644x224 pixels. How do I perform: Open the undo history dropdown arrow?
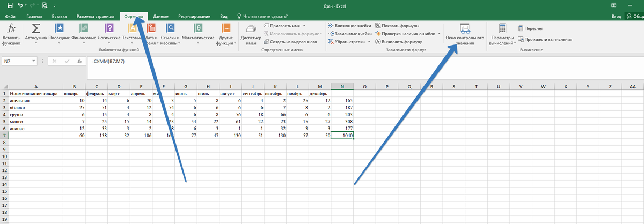point(27,7)
